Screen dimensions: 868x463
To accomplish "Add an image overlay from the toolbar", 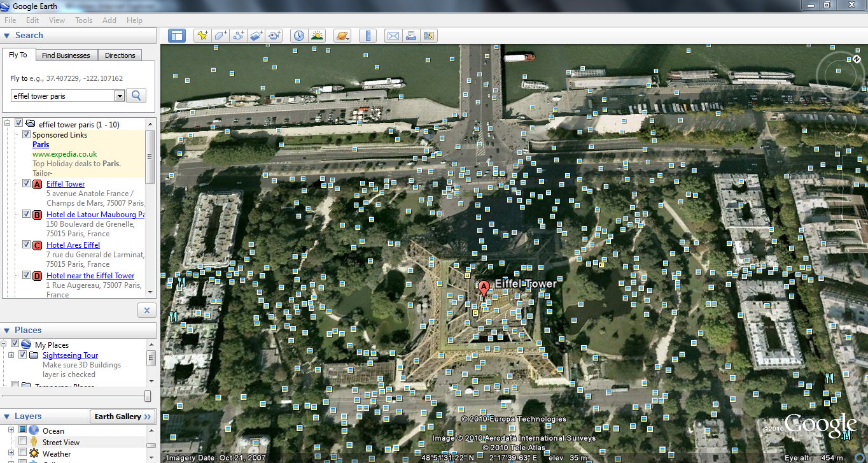I will 256,36.
